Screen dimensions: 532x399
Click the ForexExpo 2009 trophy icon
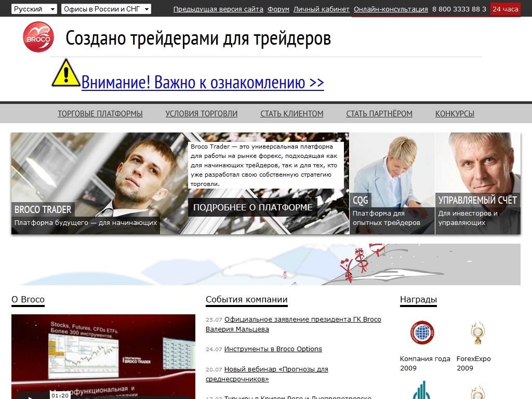pos(476,332)
